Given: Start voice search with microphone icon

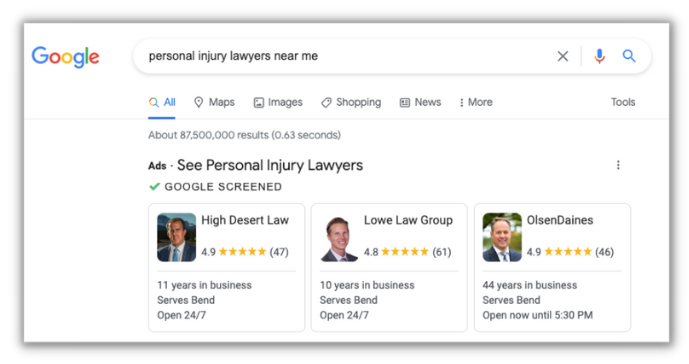Looking at the screenshot, I should coord(599,56).
